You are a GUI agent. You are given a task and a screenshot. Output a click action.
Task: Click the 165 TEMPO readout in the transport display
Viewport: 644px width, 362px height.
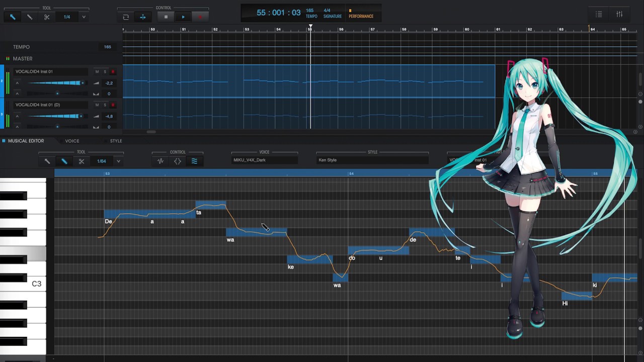(311, 13)
